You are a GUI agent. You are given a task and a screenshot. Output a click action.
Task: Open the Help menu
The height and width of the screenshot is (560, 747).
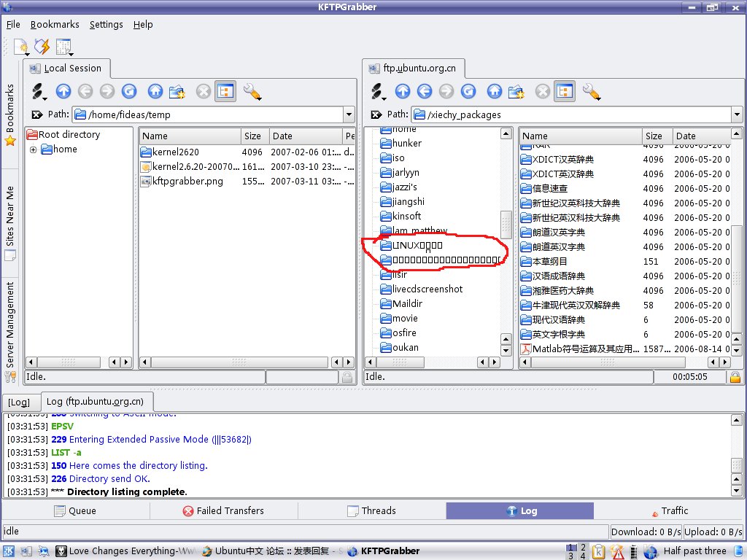tap(143, 24)
